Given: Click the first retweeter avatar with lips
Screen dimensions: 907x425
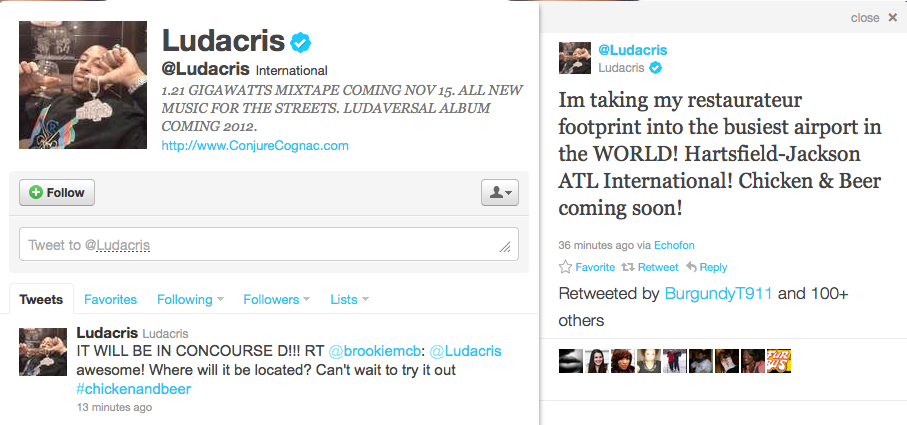Looking at the screenshot, I should (570, 361).
